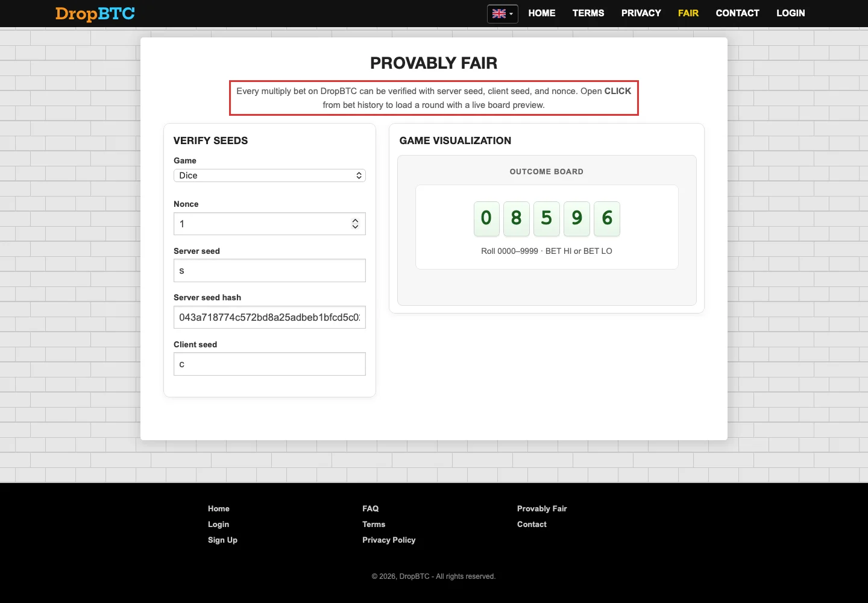Click the outcome digit 9 tile
868x603 pixels.
[x=577, y=218]
